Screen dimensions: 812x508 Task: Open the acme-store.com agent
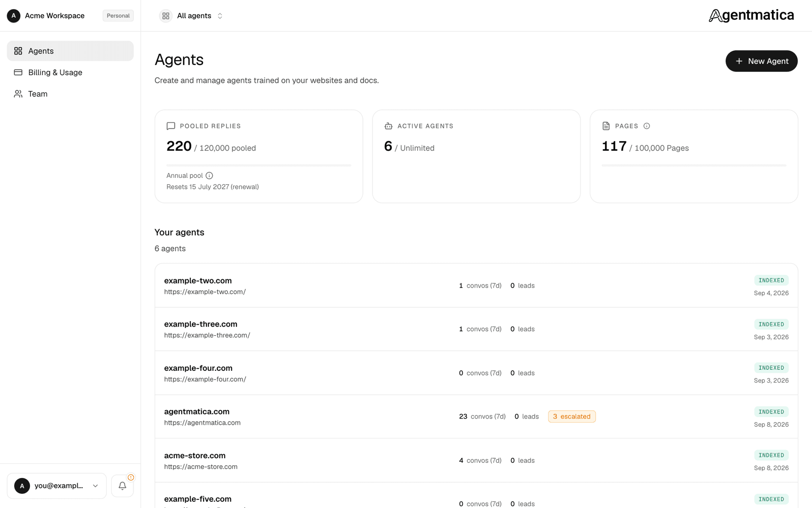pyautogui.click(x=476, y=460)
